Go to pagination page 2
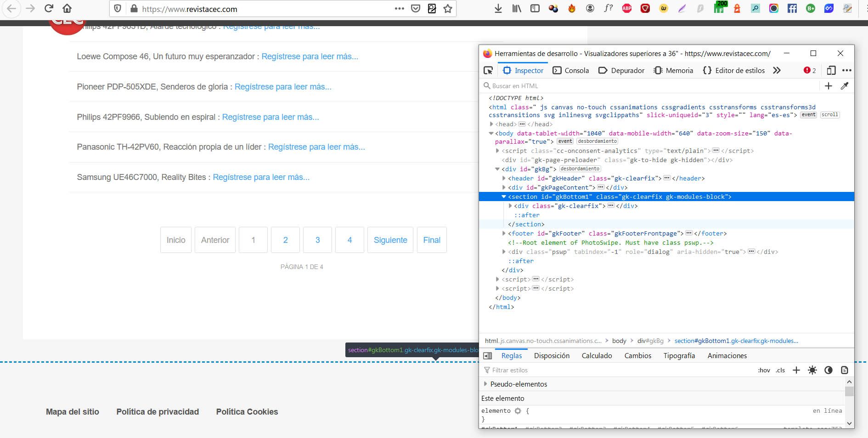Viewport: 868px width, 438px height. [285, 240]
